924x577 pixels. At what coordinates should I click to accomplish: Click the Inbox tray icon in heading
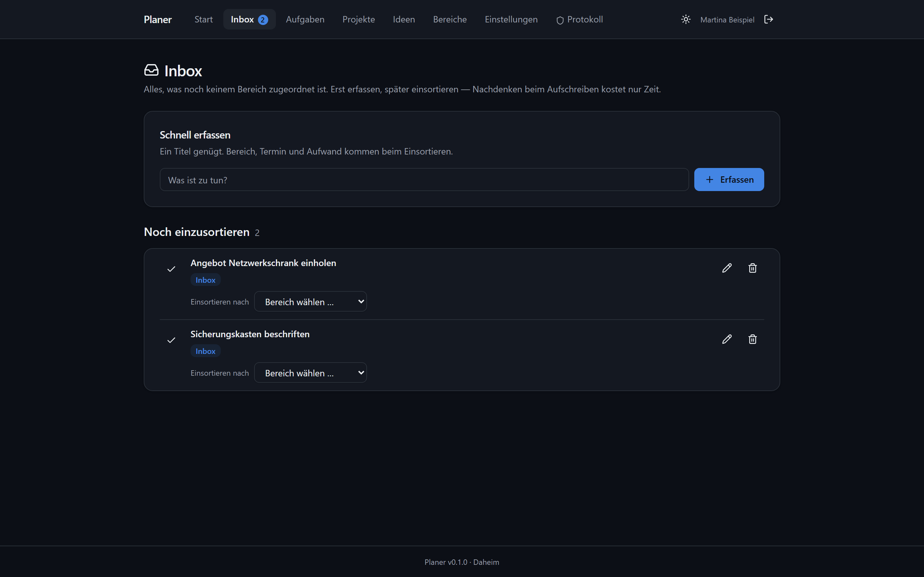point(151,70)
